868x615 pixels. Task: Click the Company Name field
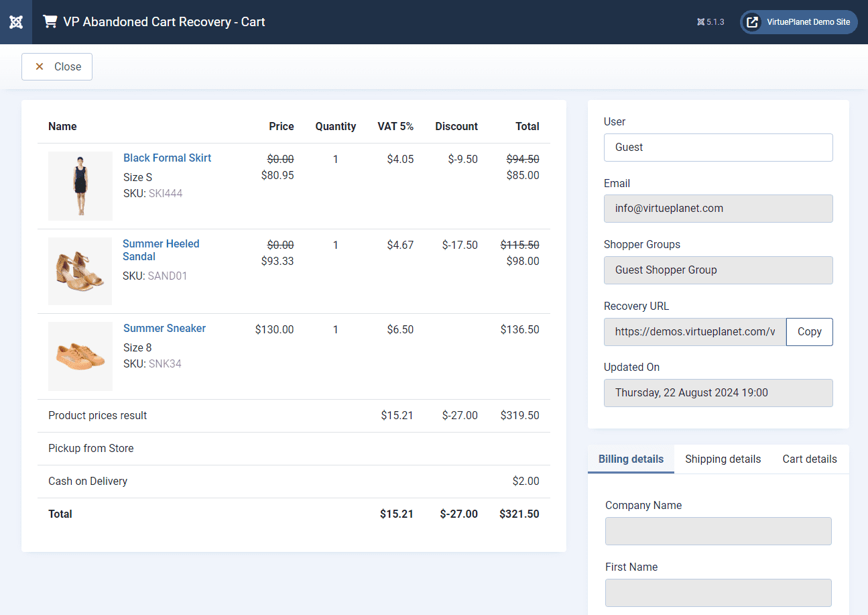(x=719, y=531)
